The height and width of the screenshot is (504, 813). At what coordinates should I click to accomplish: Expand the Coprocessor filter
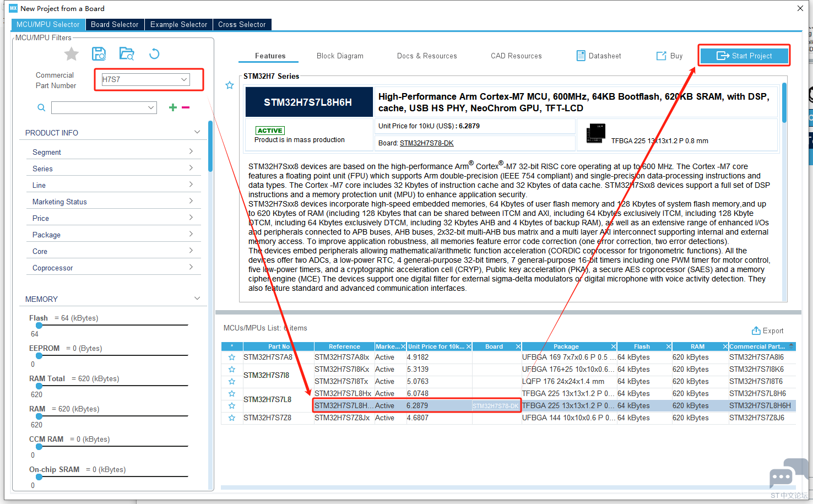(x=191, y=267)
